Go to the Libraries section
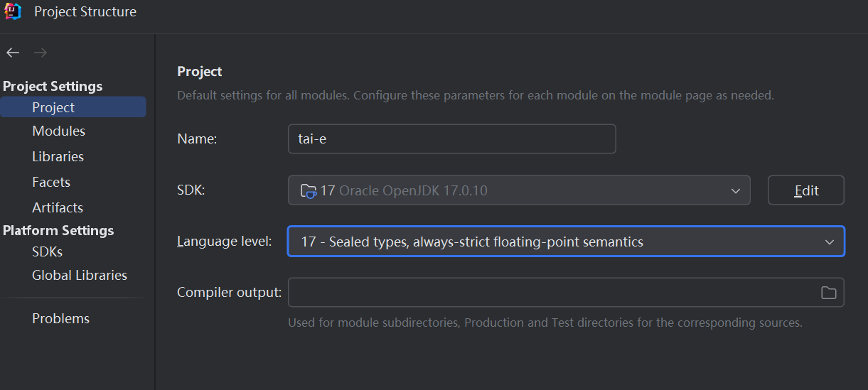Image resolution: width=868 pixels, height=390 pixels. pyautogui.click(x=58, y=157)
